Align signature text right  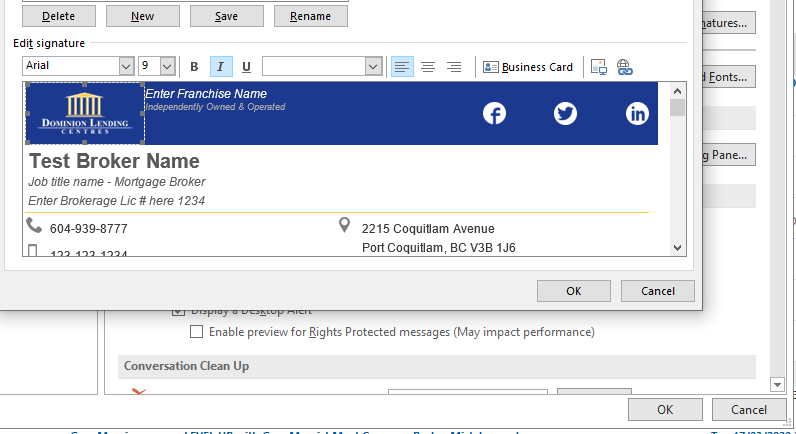click(x=454, y=67)
